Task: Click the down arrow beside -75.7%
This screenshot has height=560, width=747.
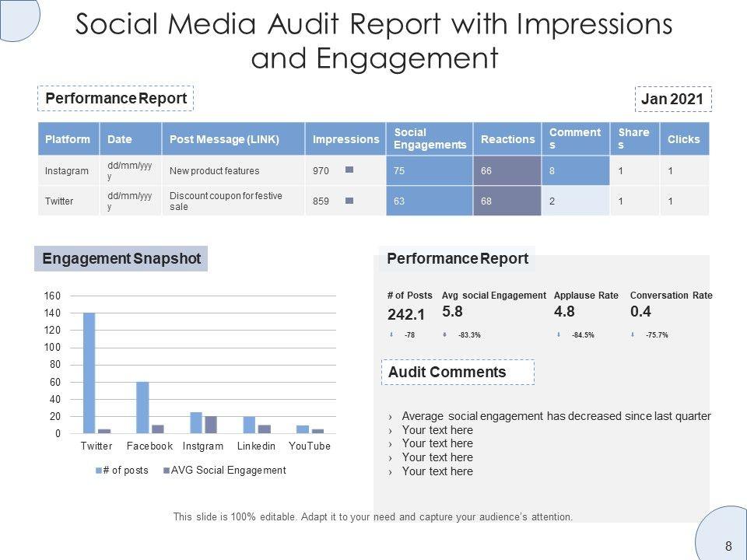Action: [634, 335]
